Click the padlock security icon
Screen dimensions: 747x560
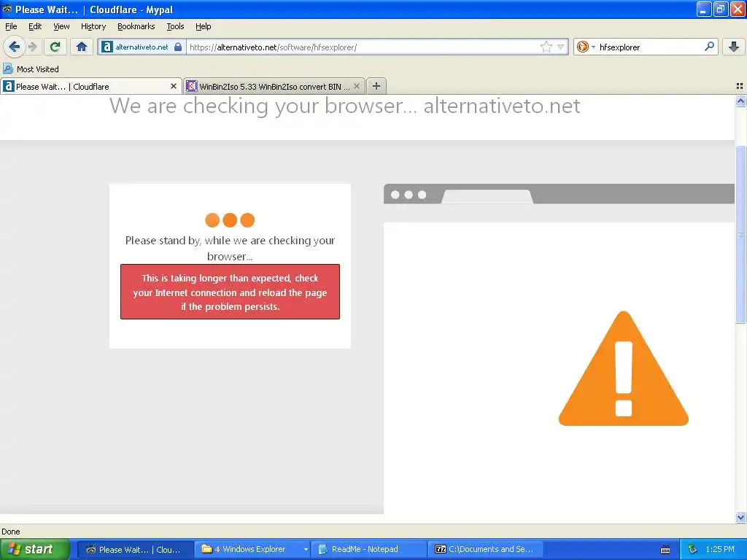click(x=178, y=47)
